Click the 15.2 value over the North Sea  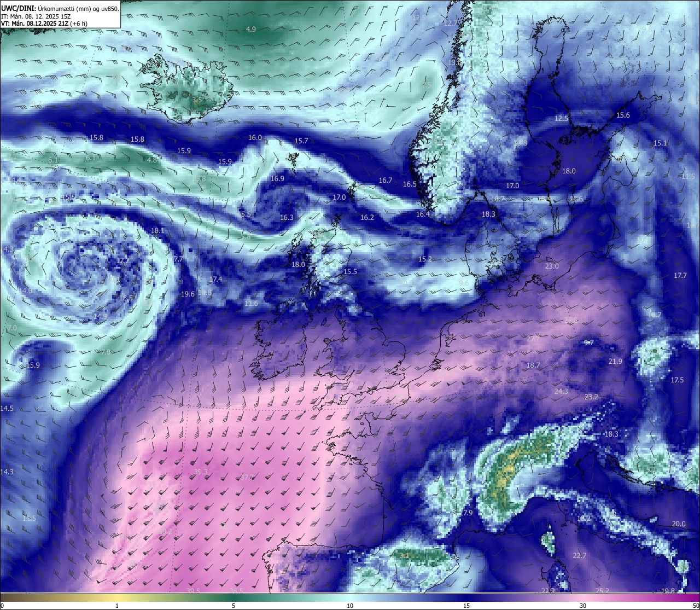(425, 259)
